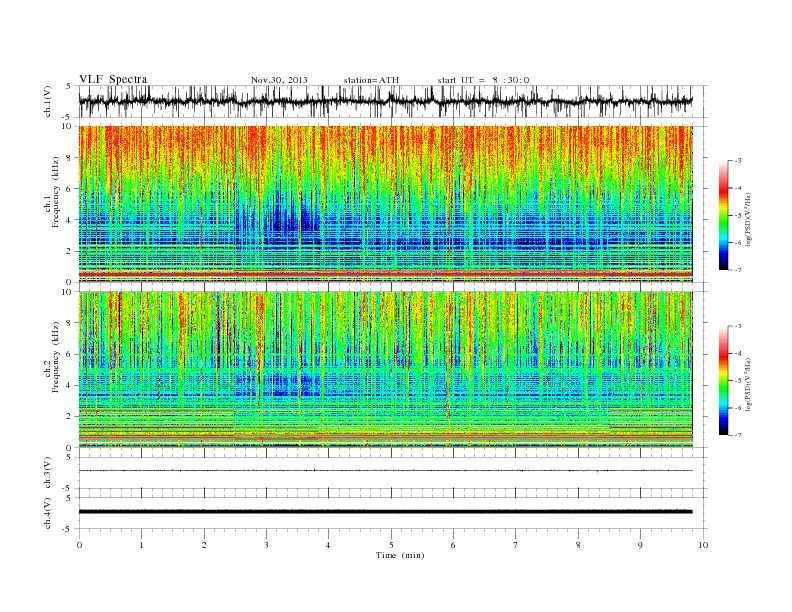The height and width of the screenshot is (612, 792).
Task: Click the ch.3 flat voltage trace
Action: [385, 471]
